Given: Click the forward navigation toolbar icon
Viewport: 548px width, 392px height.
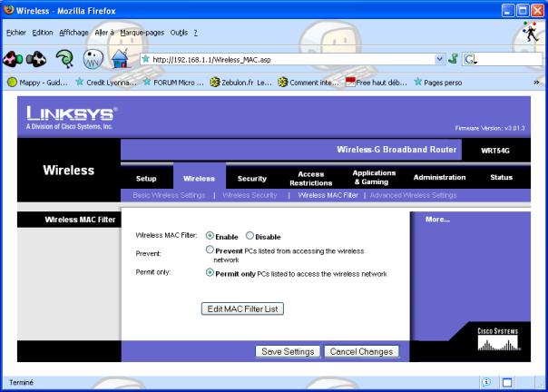Looking at the screenshot, I should (x=35, y=59).
